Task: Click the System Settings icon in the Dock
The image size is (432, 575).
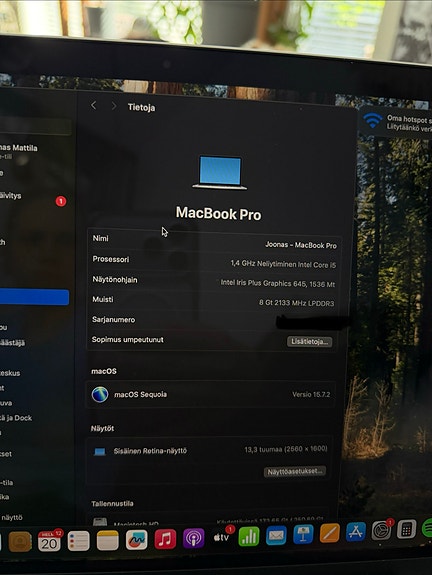Action: pyautogui.click(x=381, y=531)
